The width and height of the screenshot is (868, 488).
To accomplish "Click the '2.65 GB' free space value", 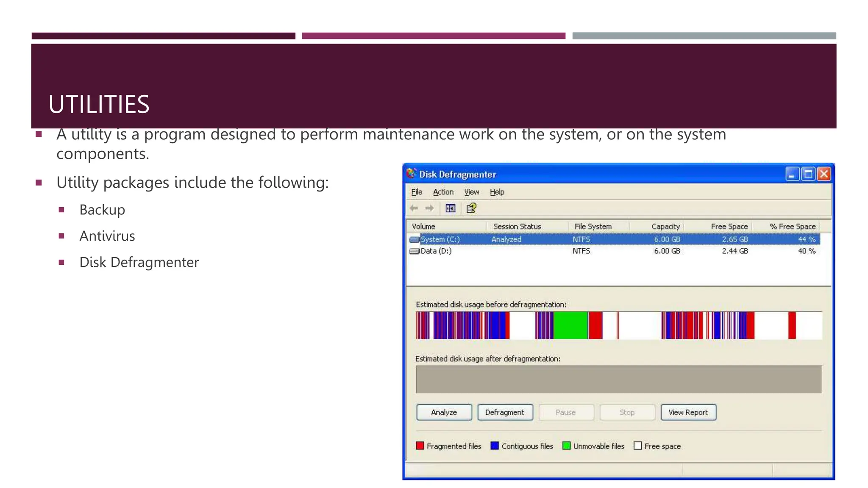I will pos(735,239).
